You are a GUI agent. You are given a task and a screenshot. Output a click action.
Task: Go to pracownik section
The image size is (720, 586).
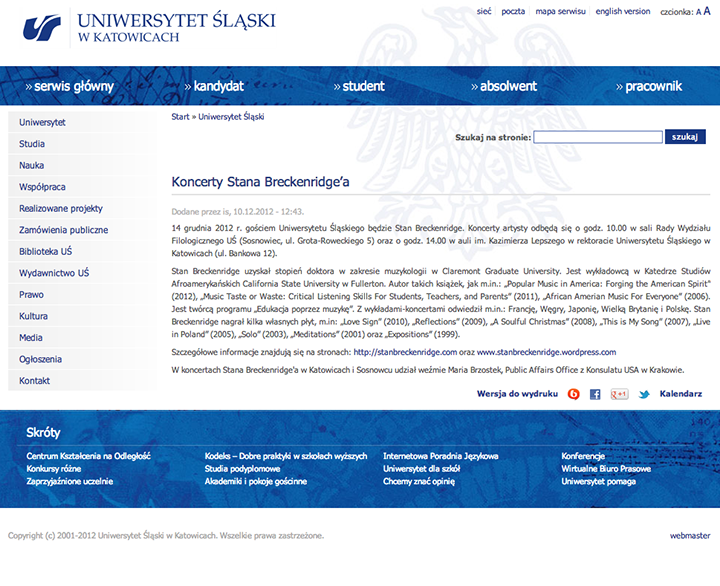(652, 86)
